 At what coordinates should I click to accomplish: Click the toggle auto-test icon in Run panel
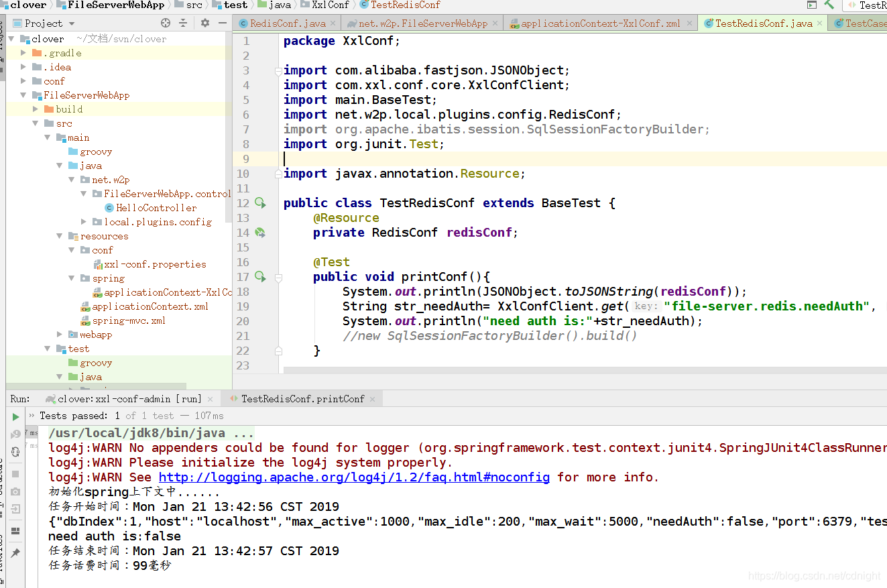pos(15,452)
